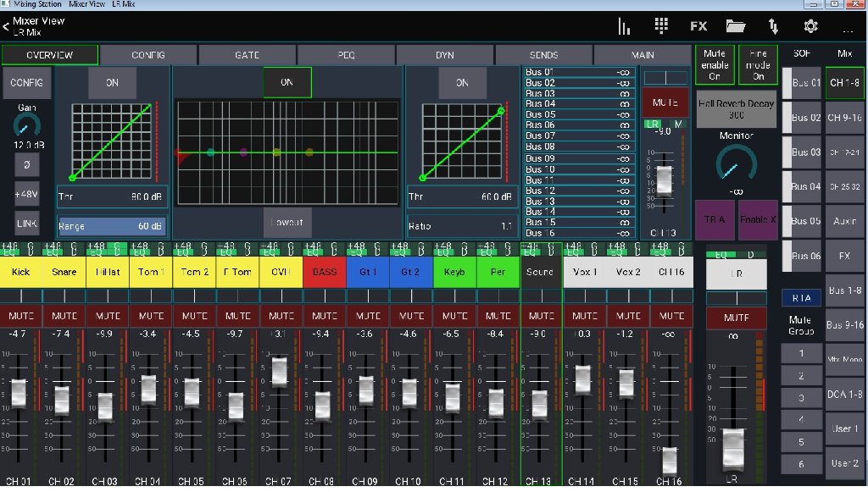Screen dimensions: 868x492
Task: Click the up-down arrows sync icon
Action: pyautogui.click(x=773, y=26)
